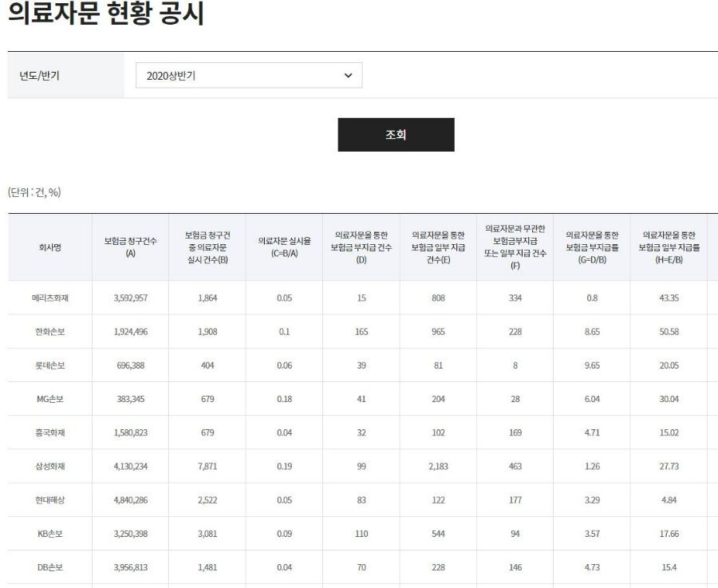Click the value 4.84 in 현대해상 row
Viewport: 718px width, 588px height.
pyautogui.click(x=669, y=500)
